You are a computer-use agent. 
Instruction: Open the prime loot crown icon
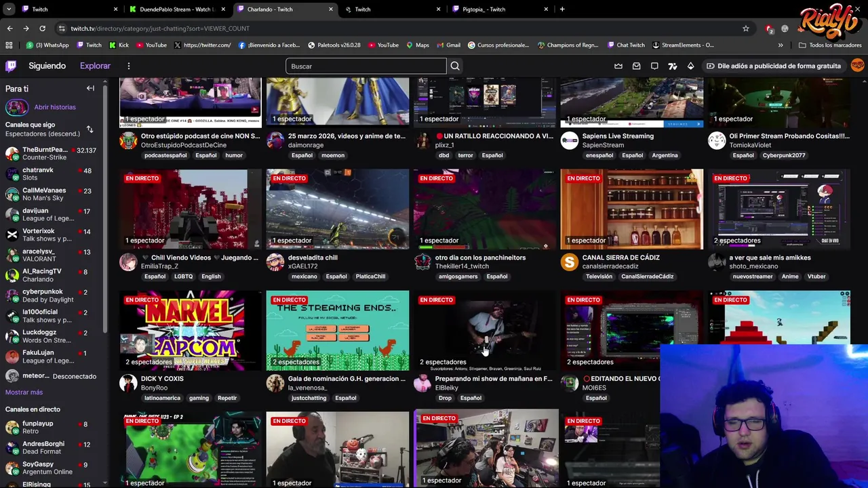click(x=618, y=66)
